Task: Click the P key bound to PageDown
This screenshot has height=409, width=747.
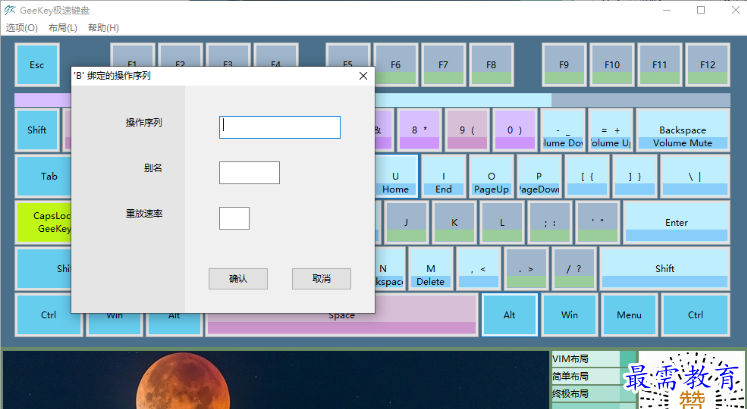Action: (x=539, y=176)
